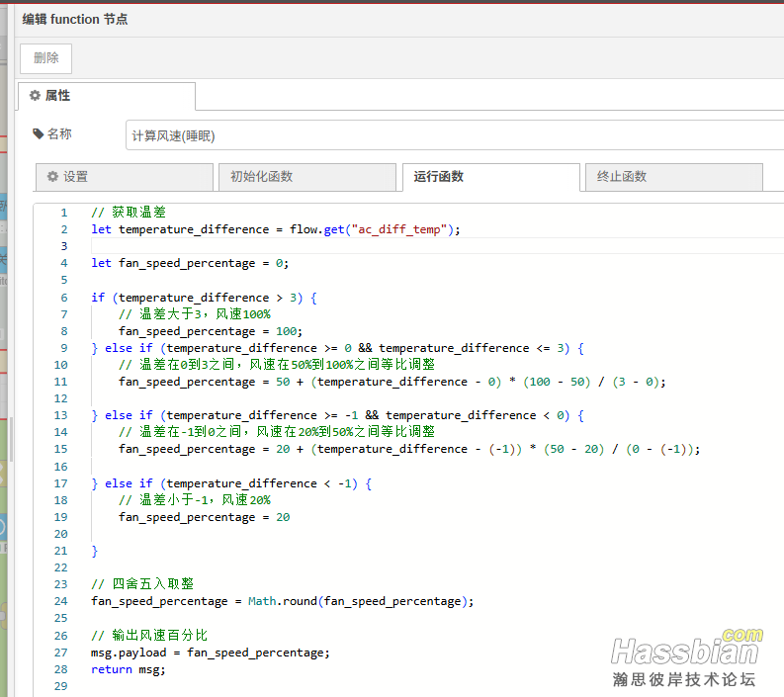Select the 属性 properties tab
The height and width of the screenshot is (697, 784).
107,96
